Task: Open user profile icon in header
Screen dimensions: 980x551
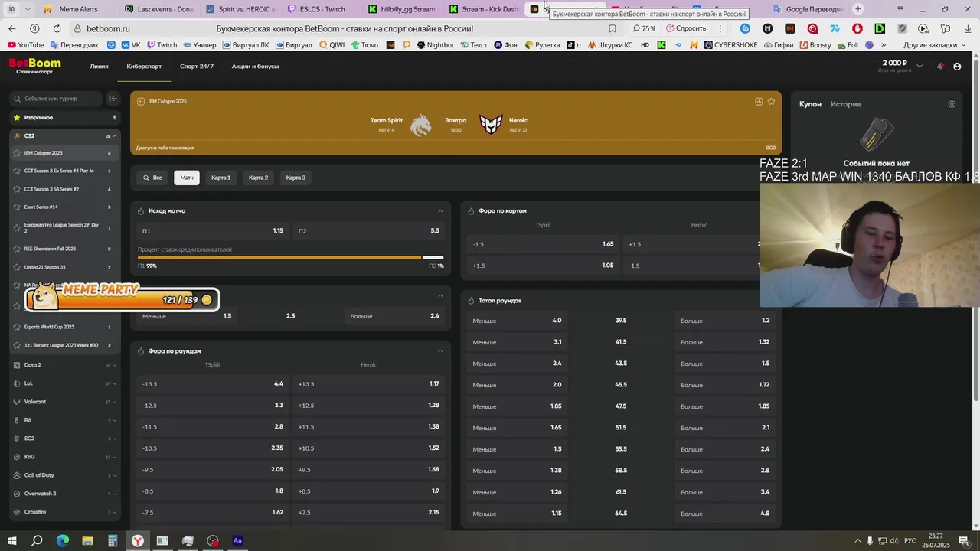Action: click(x=957, y=67)
